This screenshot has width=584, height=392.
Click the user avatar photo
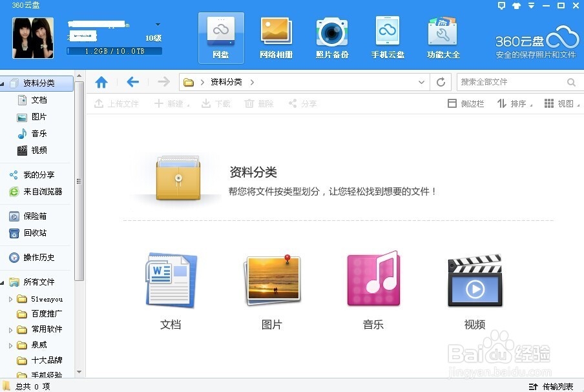tap(33, 38)
